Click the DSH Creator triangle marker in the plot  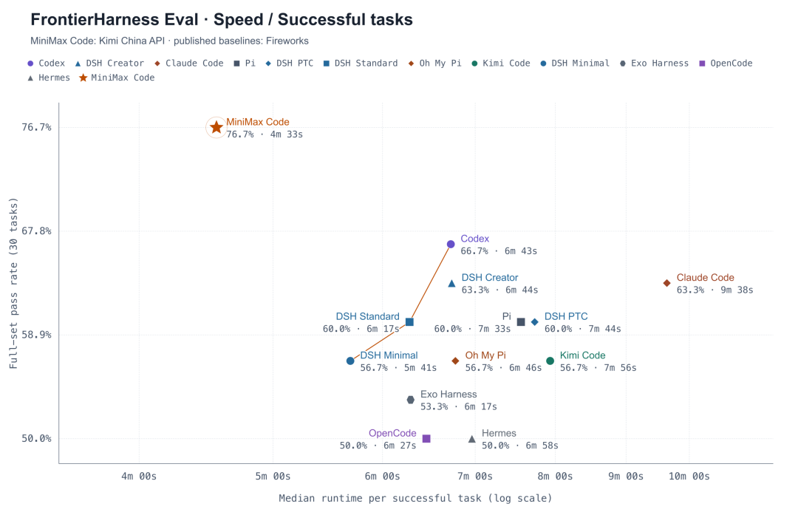451,284
